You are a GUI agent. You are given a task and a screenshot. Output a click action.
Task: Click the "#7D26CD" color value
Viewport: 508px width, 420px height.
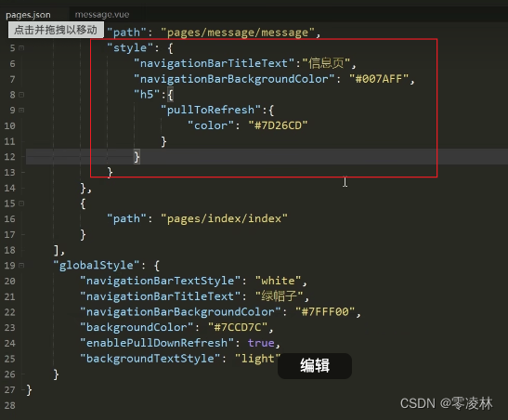pyautogui.click(x=278, y=125)
